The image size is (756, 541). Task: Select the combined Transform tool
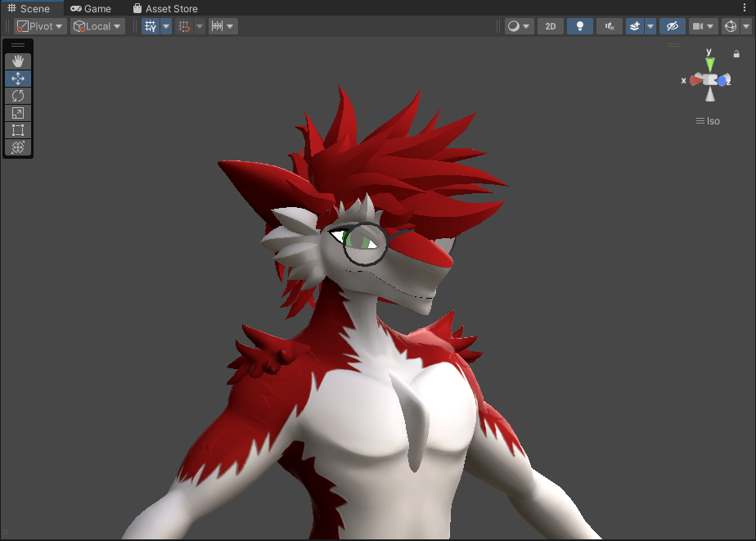18,147
